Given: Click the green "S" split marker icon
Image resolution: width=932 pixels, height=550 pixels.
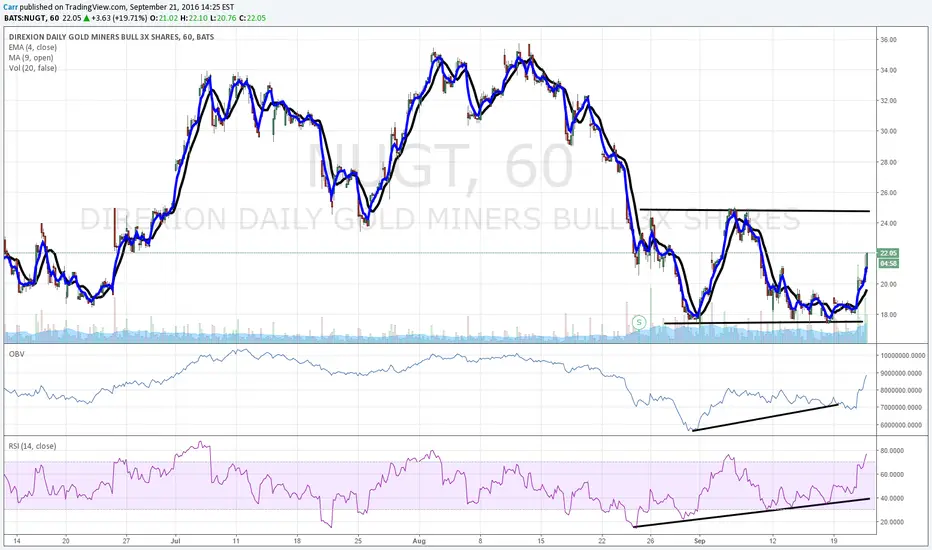Looking at the screenshot, I should (x=639, y=322).
